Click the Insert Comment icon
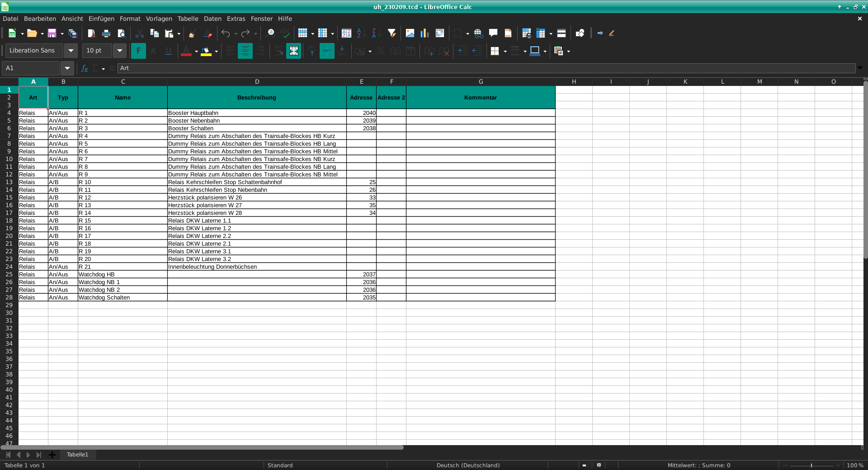Image resolution: width=868 pixels, height=470 pixels. click(493, 33)
